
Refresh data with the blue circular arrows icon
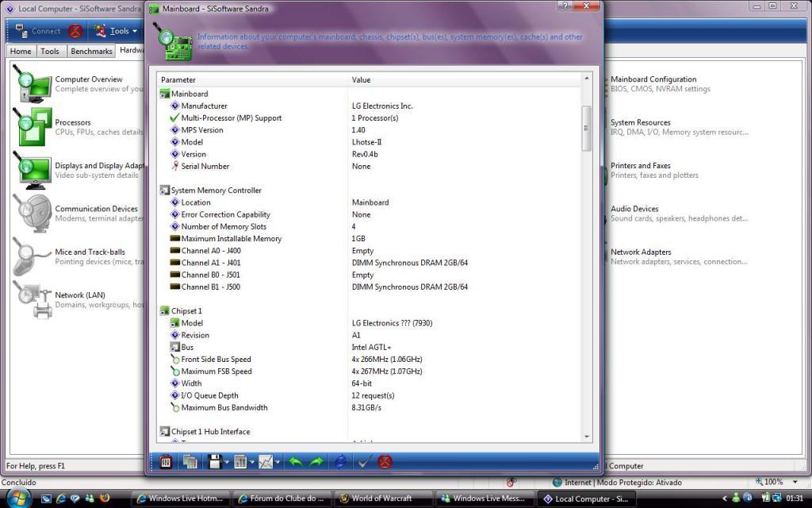[x=340, y=461]
